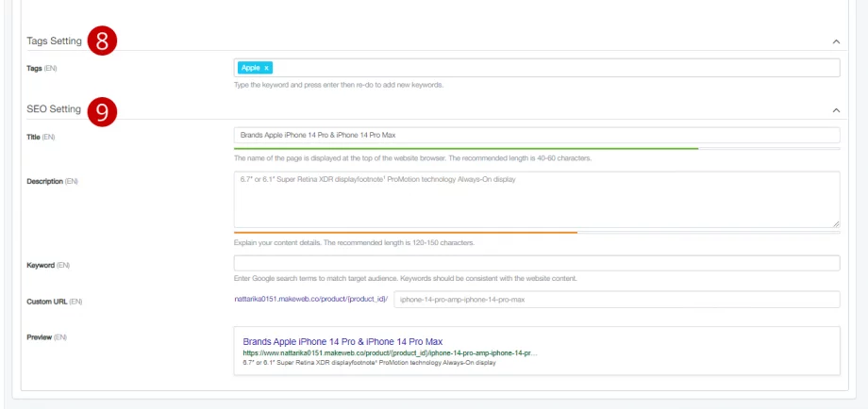Click the Tags (EN) label

point(42,69)
